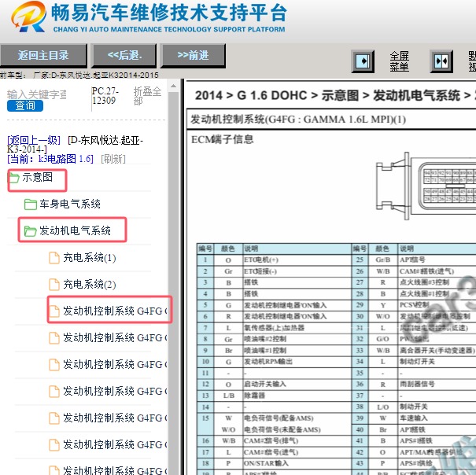Click color code L/O in the table
This screenshot has width=476, height=475.
click(x=382, y=407)
